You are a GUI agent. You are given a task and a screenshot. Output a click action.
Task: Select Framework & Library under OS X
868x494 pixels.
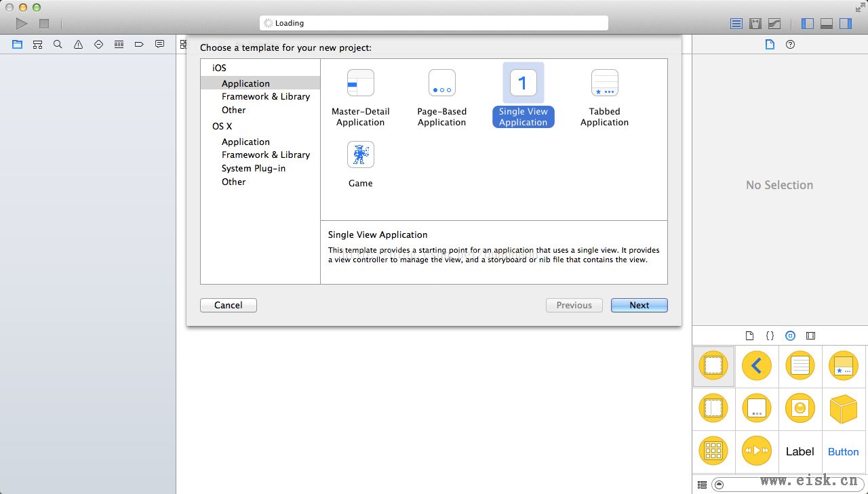point(266,155)
